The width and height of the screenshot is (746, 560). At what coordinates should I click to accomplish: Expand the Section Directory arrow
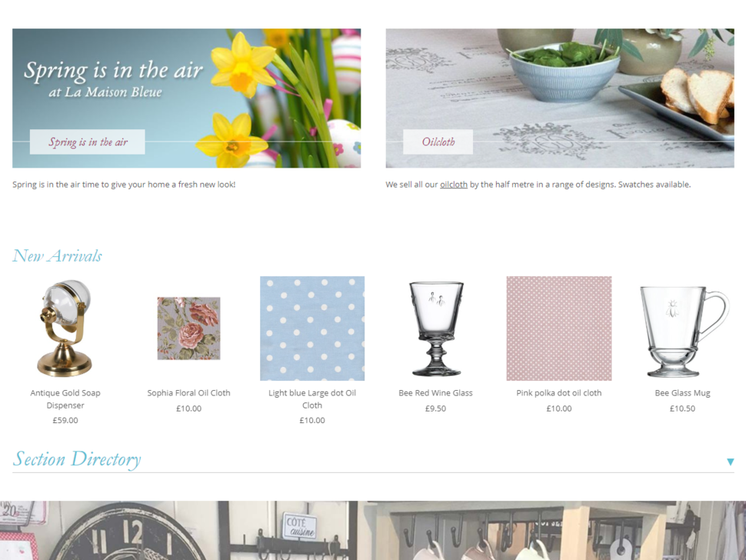click(731, 462)
